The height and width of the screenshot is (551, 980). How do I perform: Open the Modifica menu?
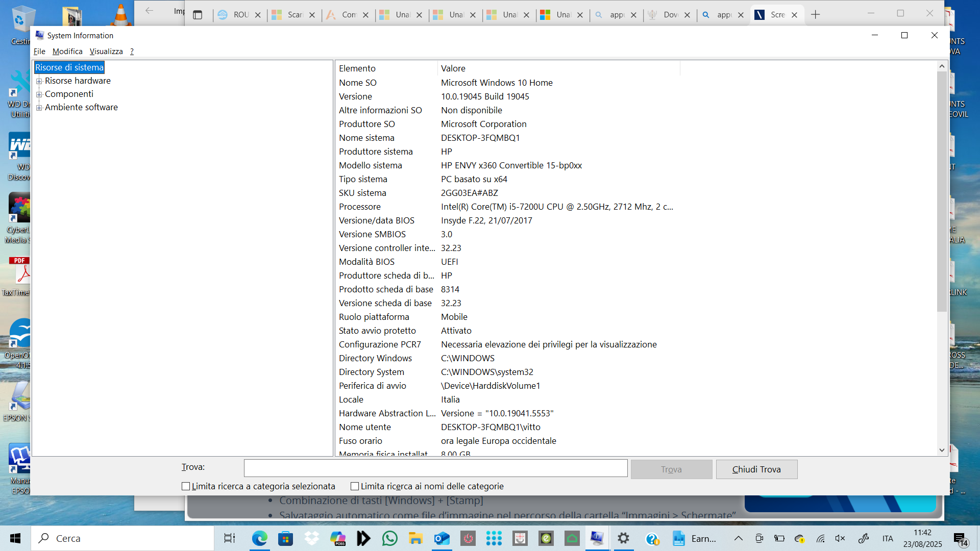point(67,52)
